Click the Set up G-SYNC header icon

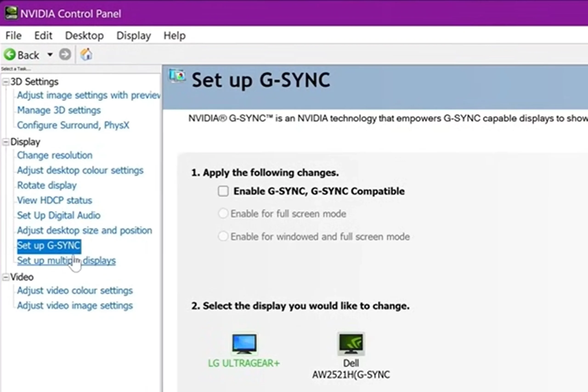click(x=177, y=76)
